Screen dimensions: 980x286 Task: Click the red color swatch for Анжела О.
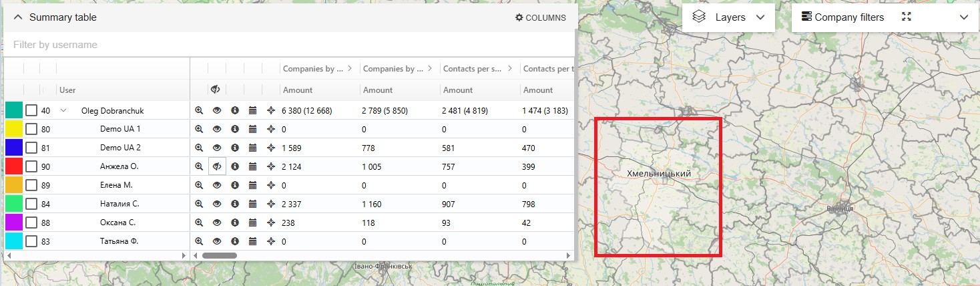coord(14,166)
